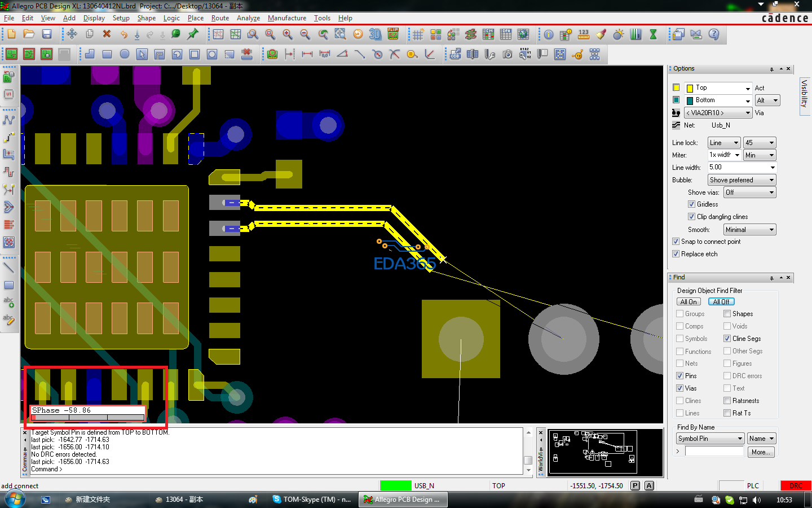Select the Add Connect routing tool

coord(9,120)
